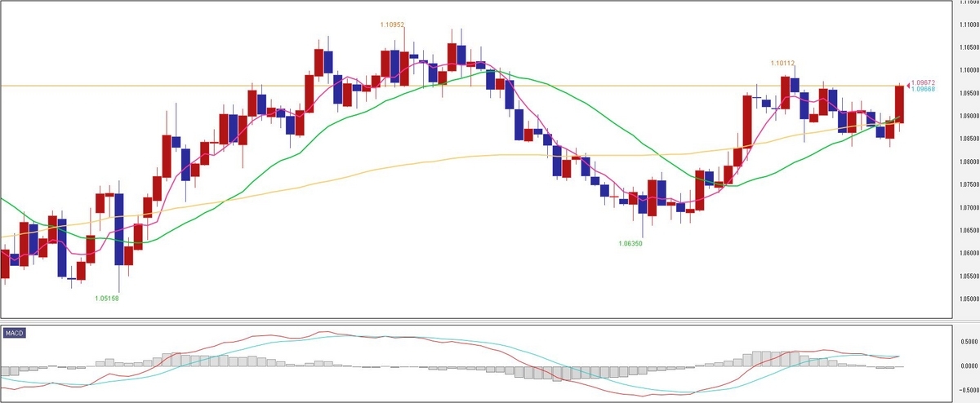Click the 1.05158 low price label
This screenshot has width=980, height=403.
[x=107, y=299]
